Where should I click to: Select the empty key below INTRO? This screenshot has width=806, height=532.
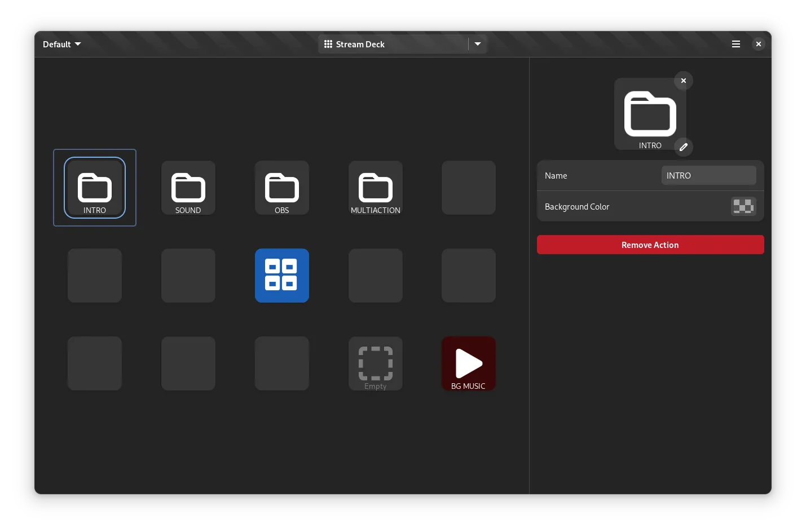tap(95, 276)
